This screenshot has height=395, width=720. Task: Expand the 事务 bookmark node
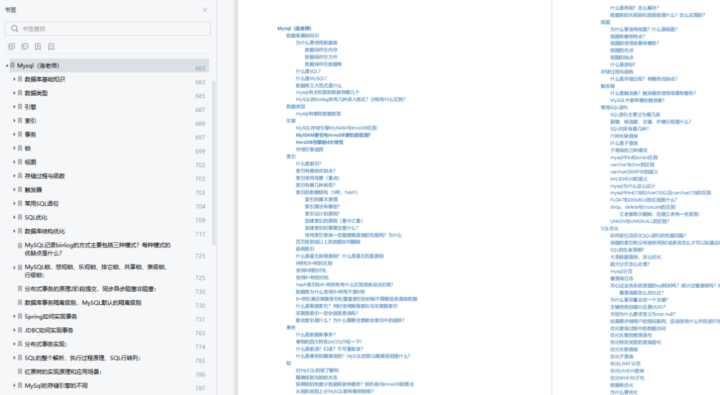[14, 134]
